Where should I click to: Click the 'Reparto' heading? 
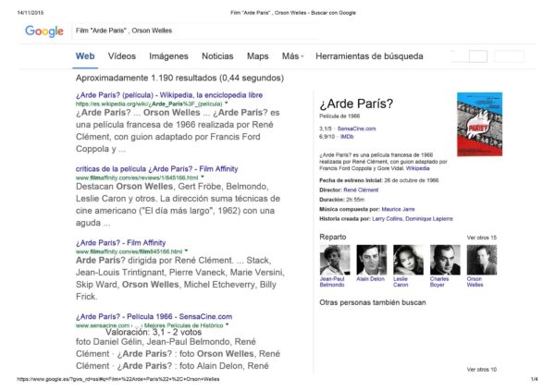333,237
